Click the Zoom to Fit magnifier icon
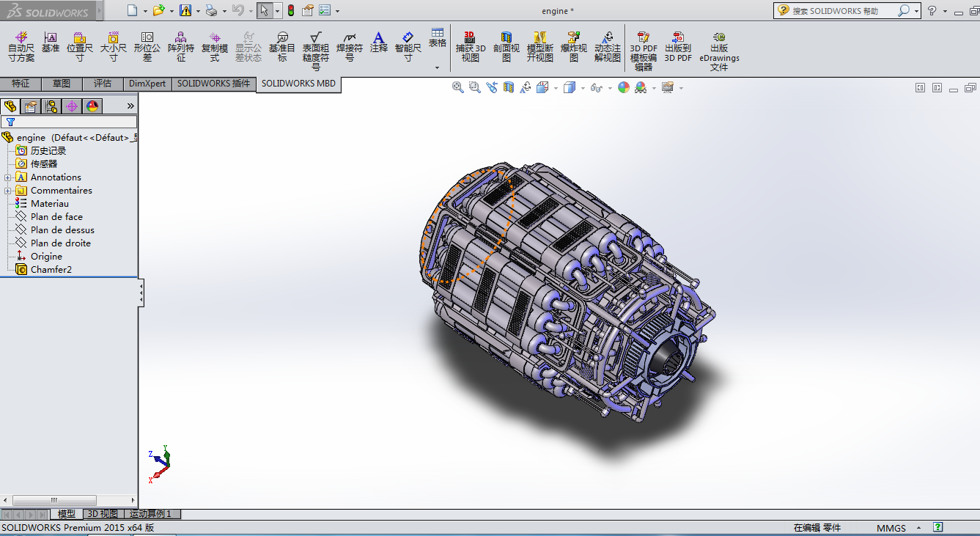 pos(458,87)
